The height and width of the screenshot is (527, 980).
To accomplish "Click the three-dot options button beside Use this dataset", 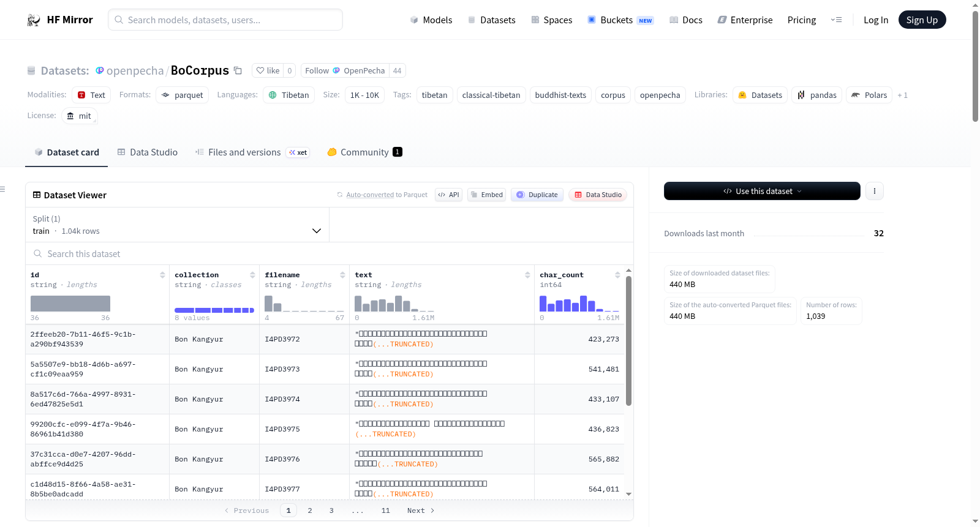I will pyautogui.click(x=874, y=191).
